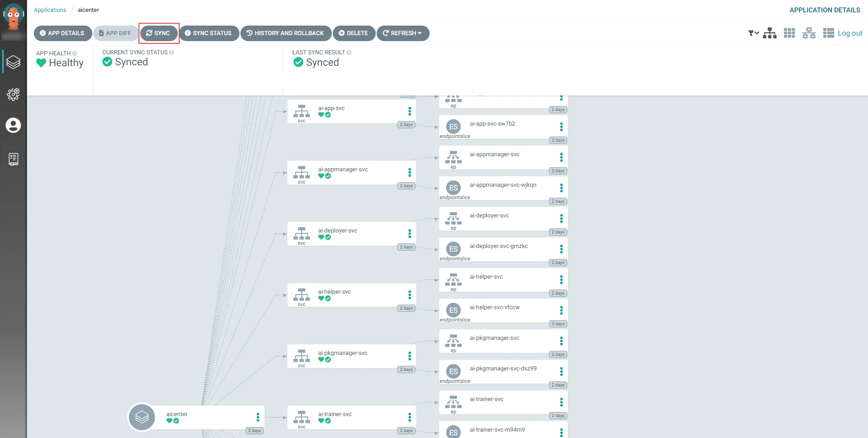
Task: Click the Log out link
Action: (x=850, y=33)
